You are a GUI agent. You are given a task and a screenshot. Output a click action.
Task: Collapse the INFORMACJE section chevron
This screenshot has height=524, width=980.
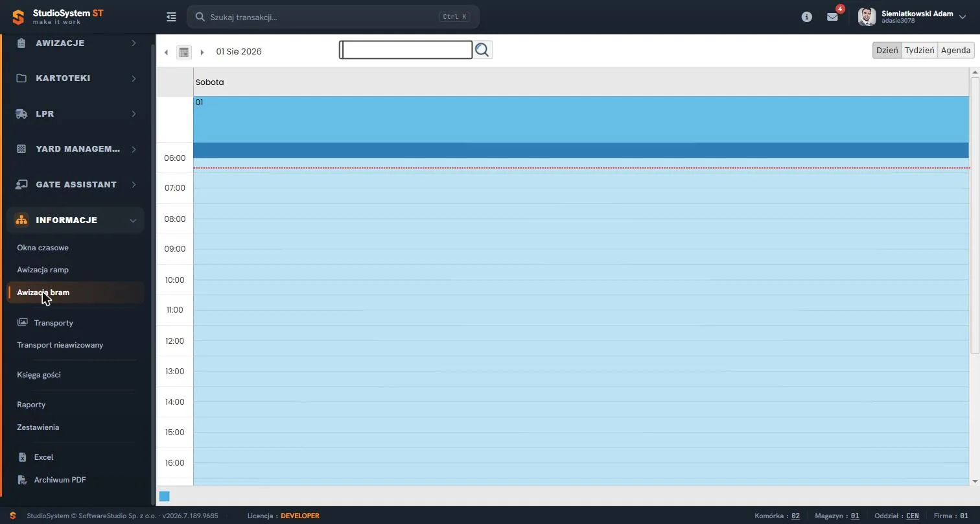click(133, 220)
